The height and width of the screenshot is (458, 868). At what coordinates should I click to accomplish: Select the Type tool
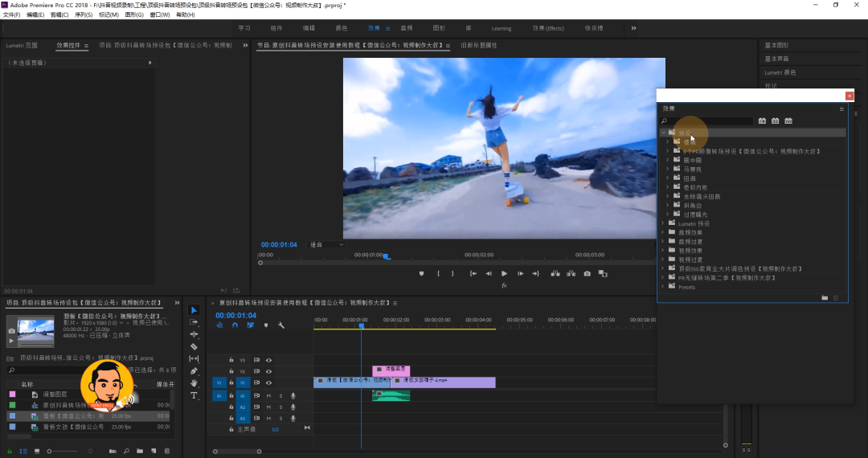click(194, 395)
